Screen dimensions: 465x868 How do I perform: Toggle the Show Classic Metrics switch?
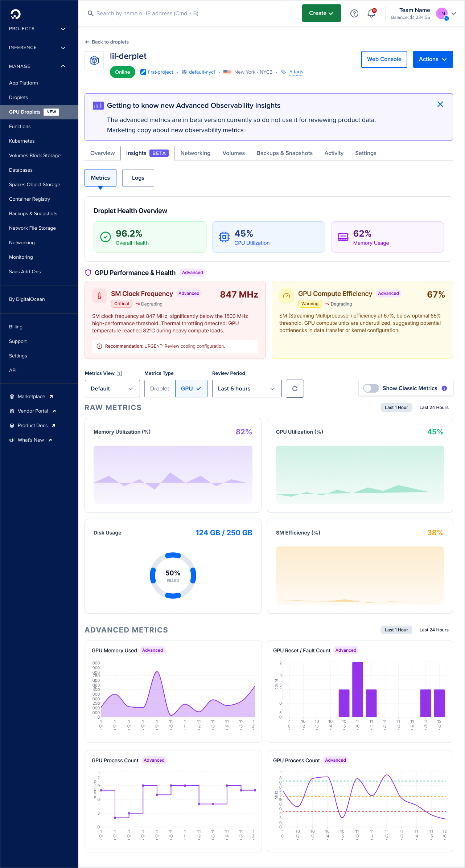[371, 388]
